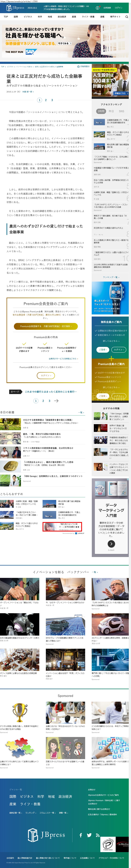Click the white compact car thumbnail
131x868 pixels.
110,624
